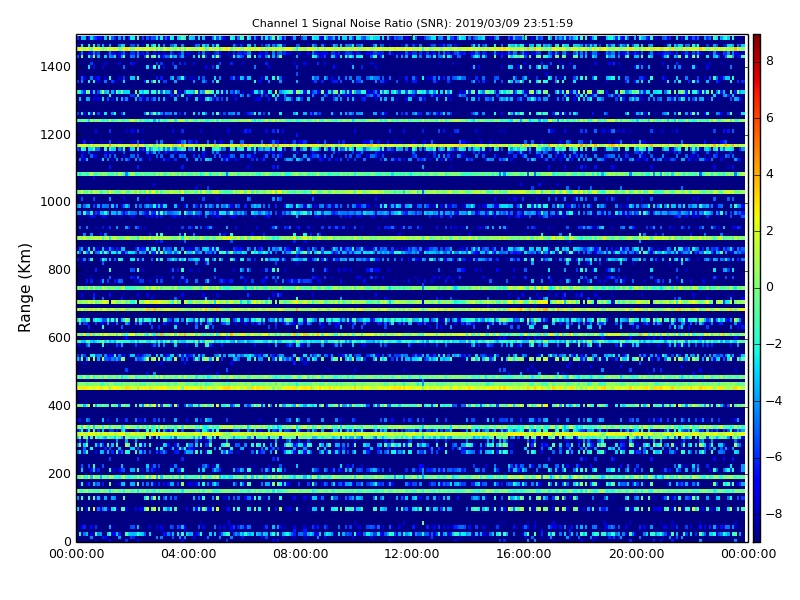The image size is (800, 600).
Task: Click the 600 range tick label
Action: (x=59, y=338)
